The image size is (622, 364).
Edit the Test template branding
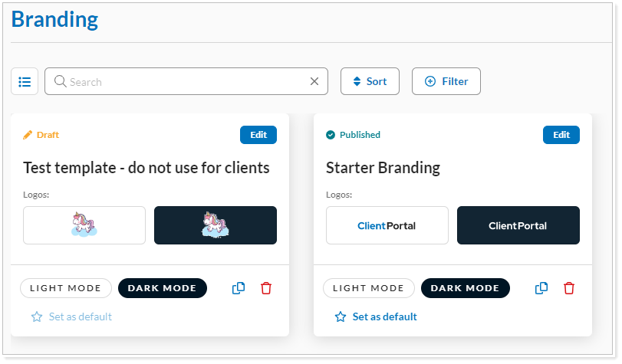point(258,135)
